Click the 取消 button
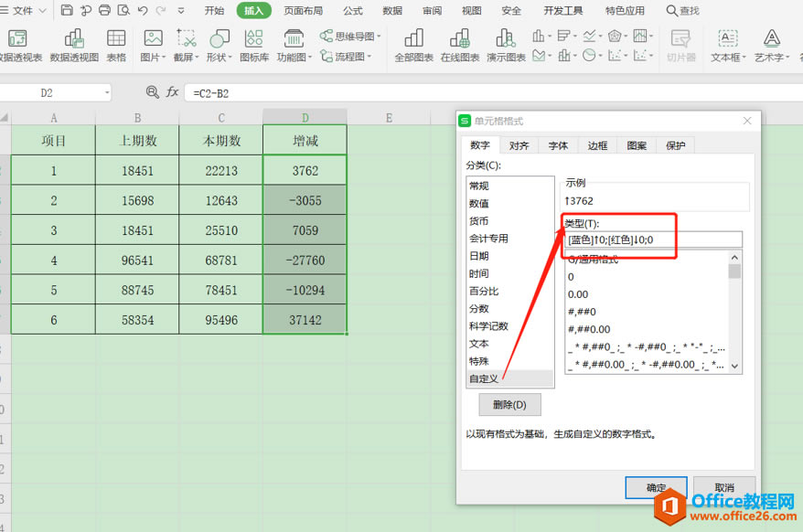The height and width of the screenshot is (532, 803). click(x=724, y=487)
